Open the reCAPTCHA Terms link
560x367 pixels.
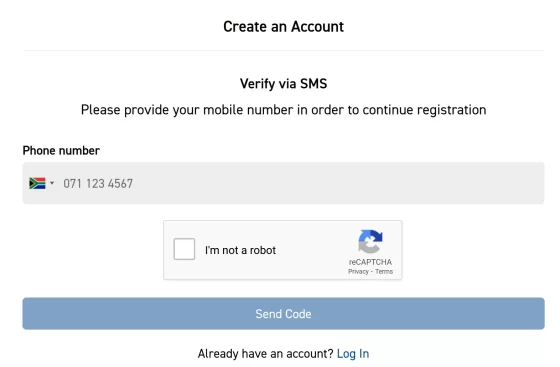point(384,271)
